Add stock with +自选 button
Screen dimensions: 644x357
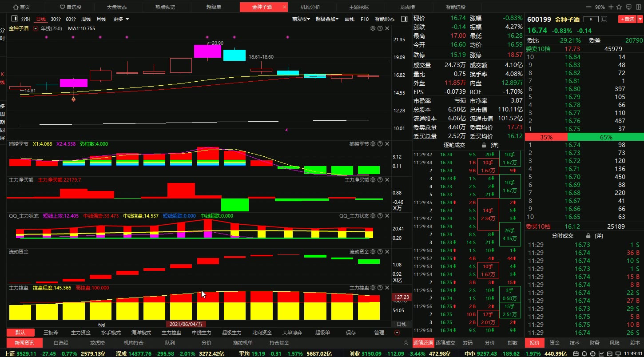627,19
